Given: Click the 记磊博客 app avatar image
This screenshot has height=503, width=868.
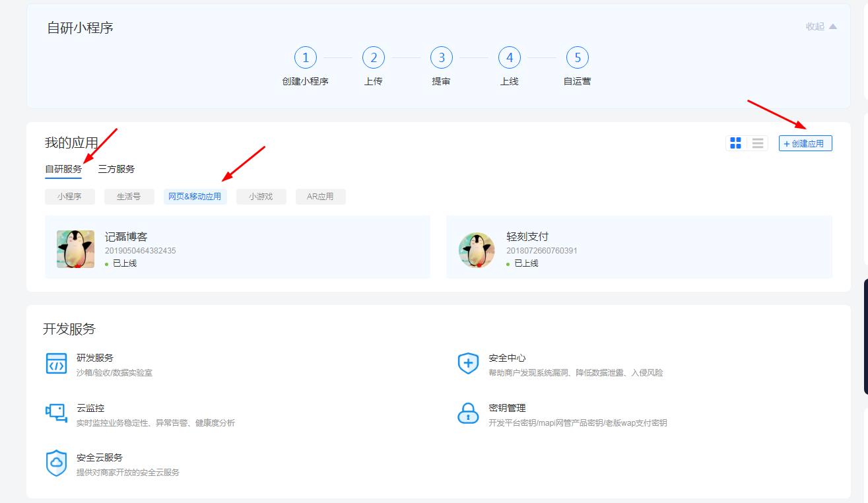Looking at the screenshot, I should pyautogui.click(x=75, y=248).
